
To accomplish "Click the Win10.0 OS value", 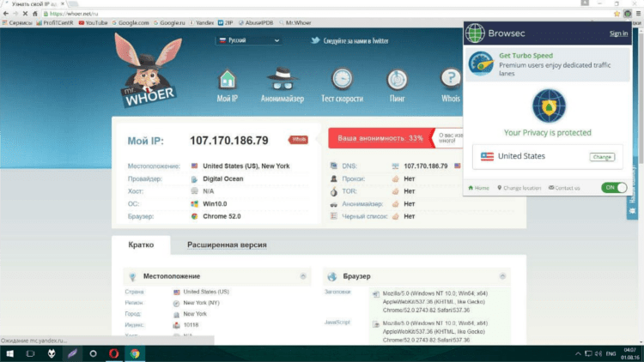I will point(215,204).
